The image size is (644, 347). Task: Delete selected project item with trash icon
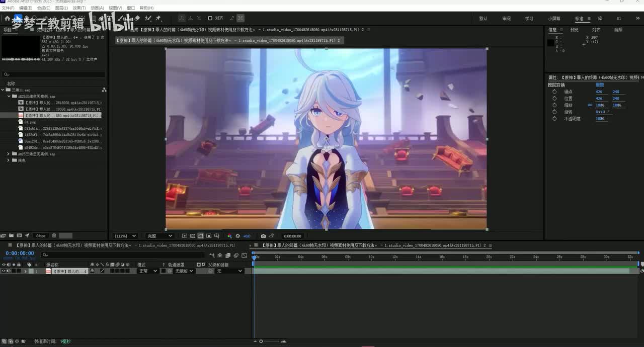(54, 235)
